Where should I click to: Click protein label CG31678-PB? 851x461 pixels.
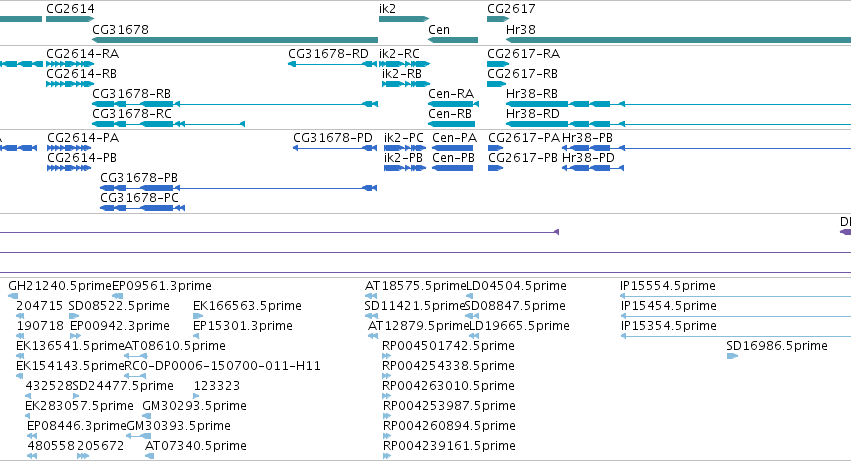139,178
